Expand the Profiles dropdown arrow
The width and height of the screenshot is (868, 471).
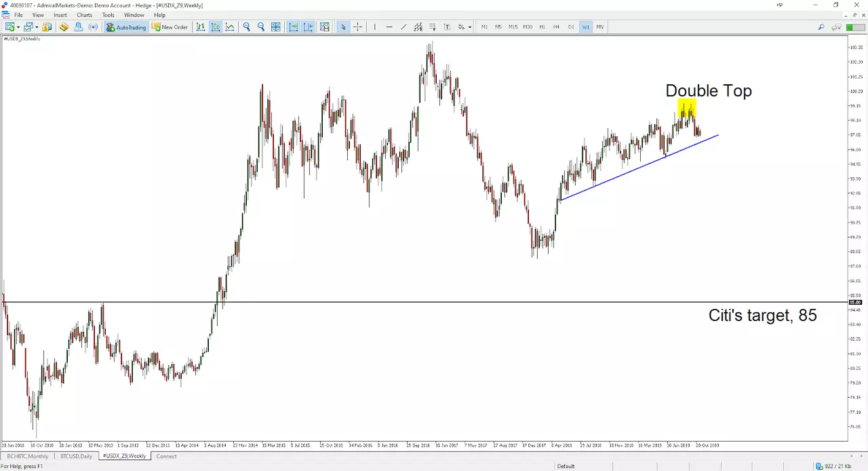37,27
